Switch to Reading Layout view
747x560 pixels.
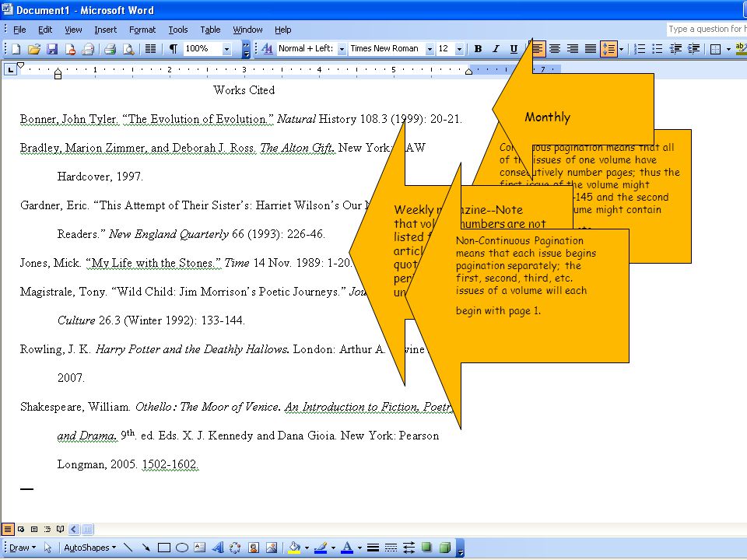[60, 529]
